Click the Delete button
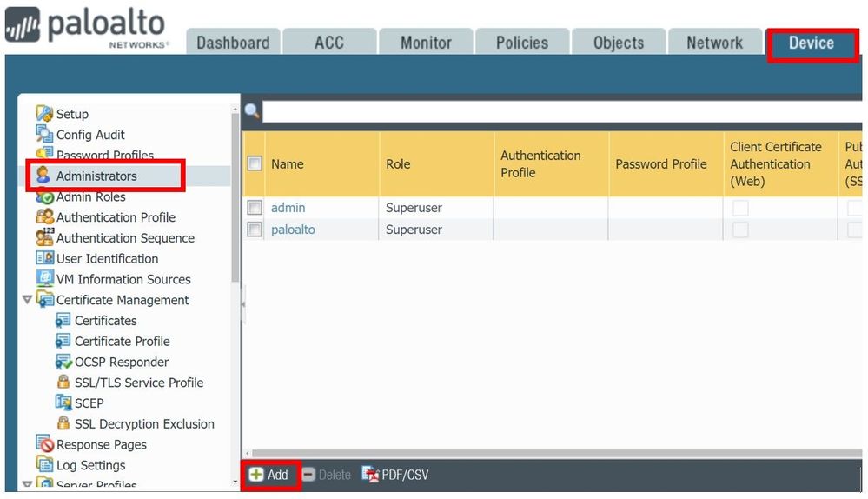Image resolution: width=868 pixels, height=499 pixels. tap(327, 475)
